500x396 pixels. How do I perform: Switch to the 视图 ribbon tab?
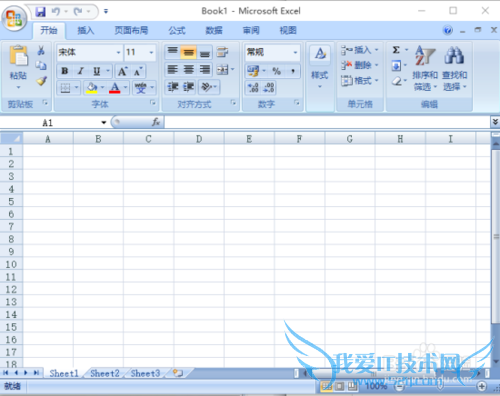[x=288, y=31]
